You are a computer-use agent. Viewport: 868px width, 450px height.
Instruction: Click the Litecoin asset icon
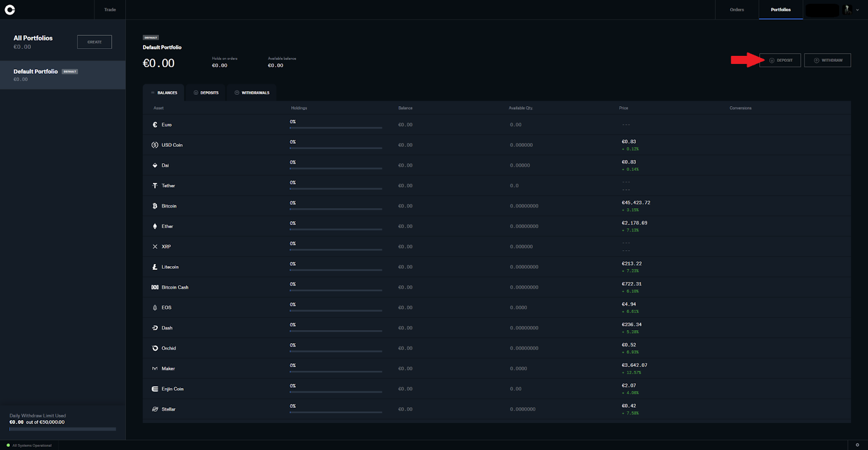(155, 267)
